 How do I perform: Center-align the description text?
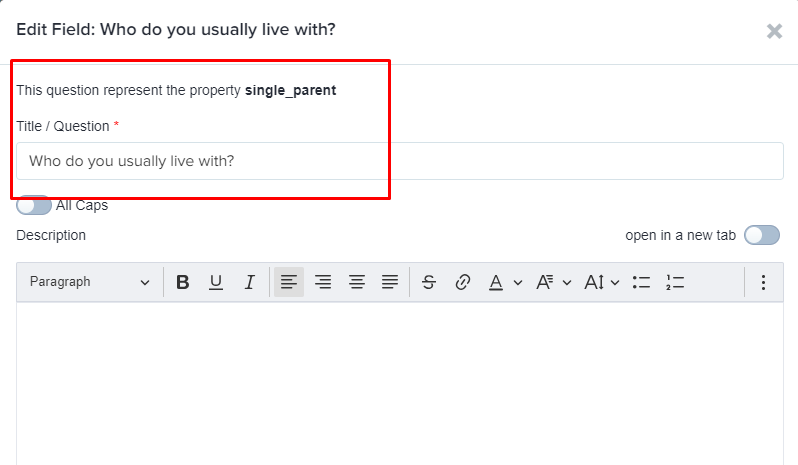pyautogui.click(x=357, y=282)
